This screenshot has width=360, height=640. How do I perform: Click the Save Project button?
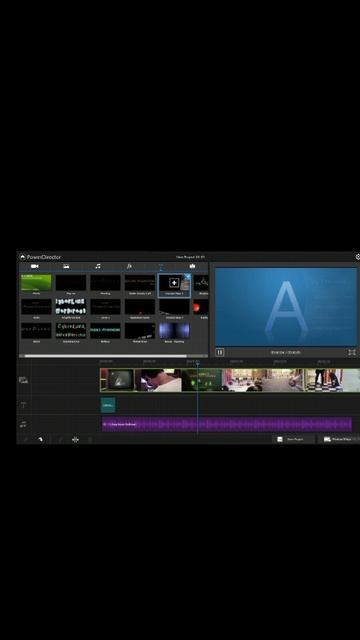point(294,439)
